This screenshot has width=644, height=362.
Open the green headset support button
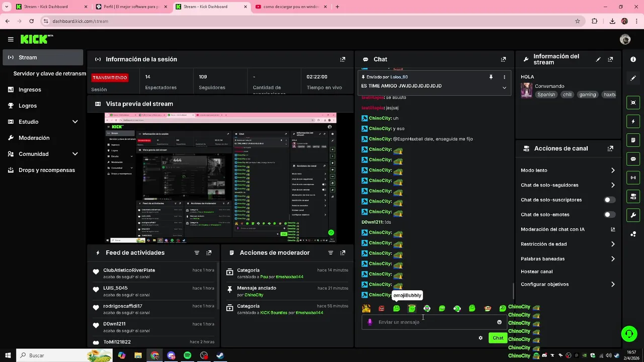click(x=628, y=333)
